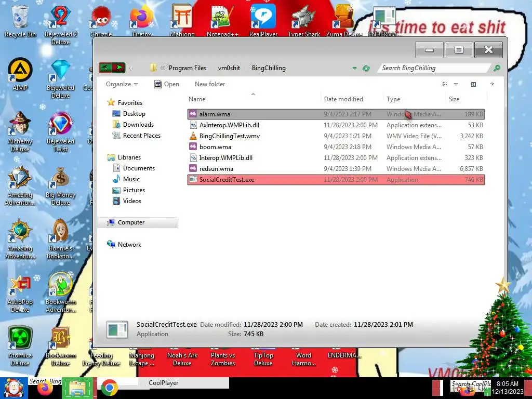The height and width of the screenshot is (399, 532).
Task: Open the Start button with Santa
Action: coord(14,388)
